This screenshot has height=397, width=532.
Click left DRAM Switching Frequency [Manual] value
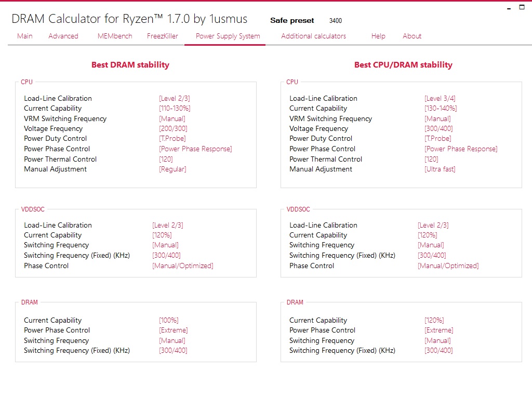point(172,340)
